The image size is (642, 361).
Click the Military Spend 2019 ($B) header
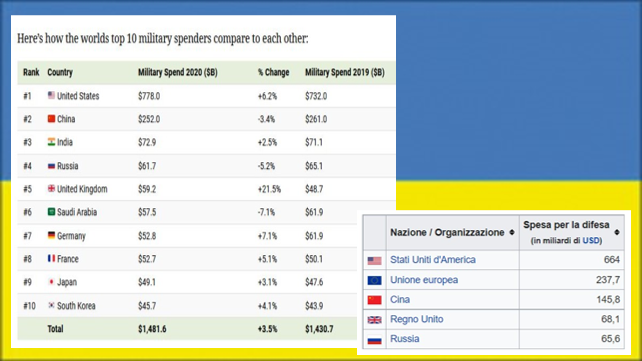point(345,72)
